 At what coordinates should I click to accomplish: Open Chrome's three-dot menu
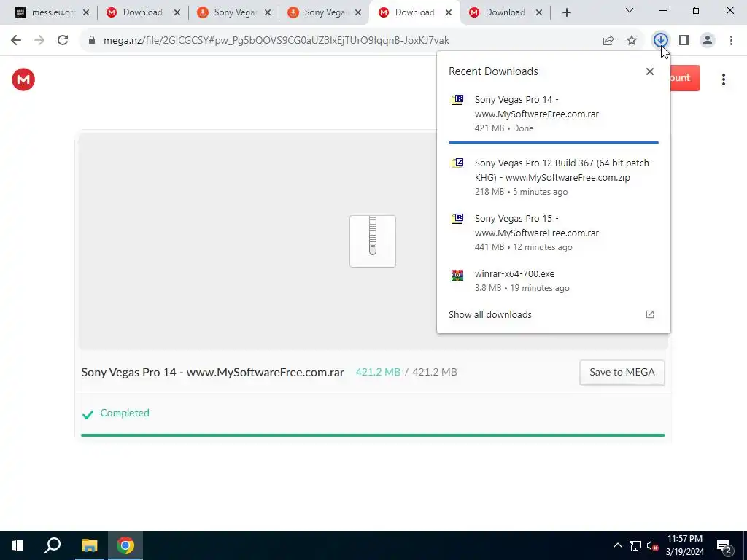point(731,41)
